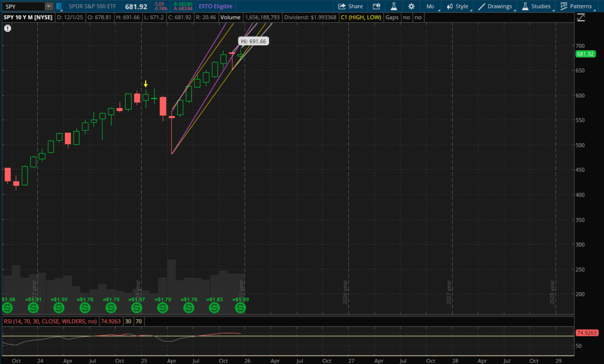Open the Mo timeframe dropdown
The height and width of the screenshot is (364, 604).
430,6
